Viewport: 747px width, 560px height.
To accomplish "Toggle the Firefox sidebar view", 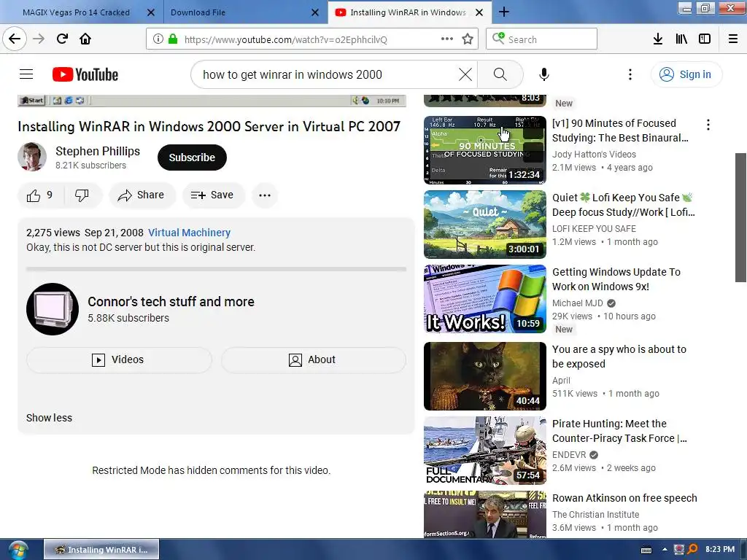I will tap(705, 39).
